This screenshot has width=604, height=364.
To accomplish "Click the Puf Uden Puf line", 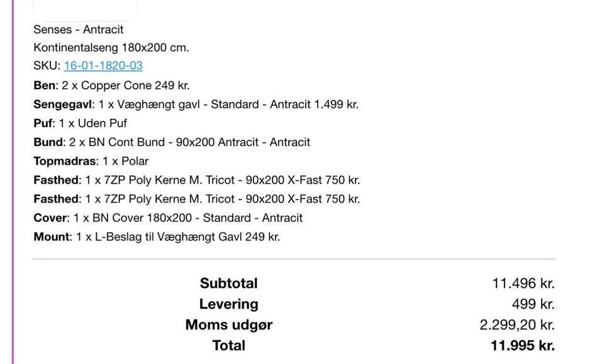I will (81, 123).
